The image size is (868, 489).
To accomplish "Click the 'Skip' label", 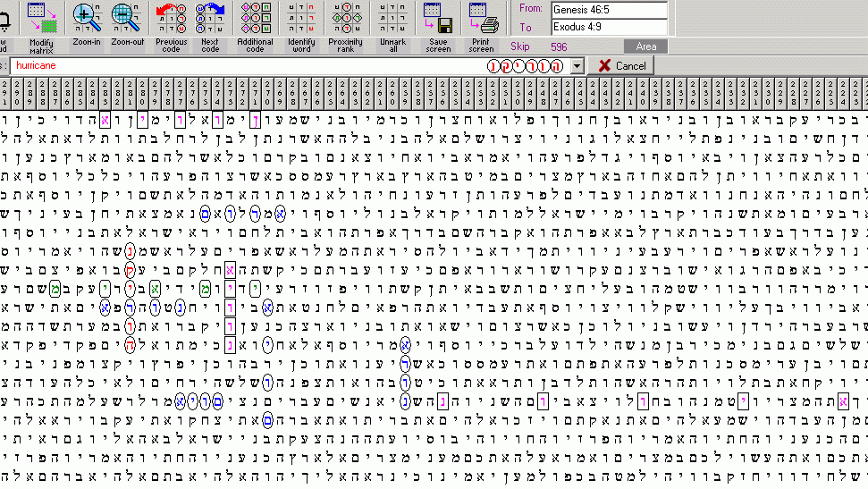I will point(519,46).
